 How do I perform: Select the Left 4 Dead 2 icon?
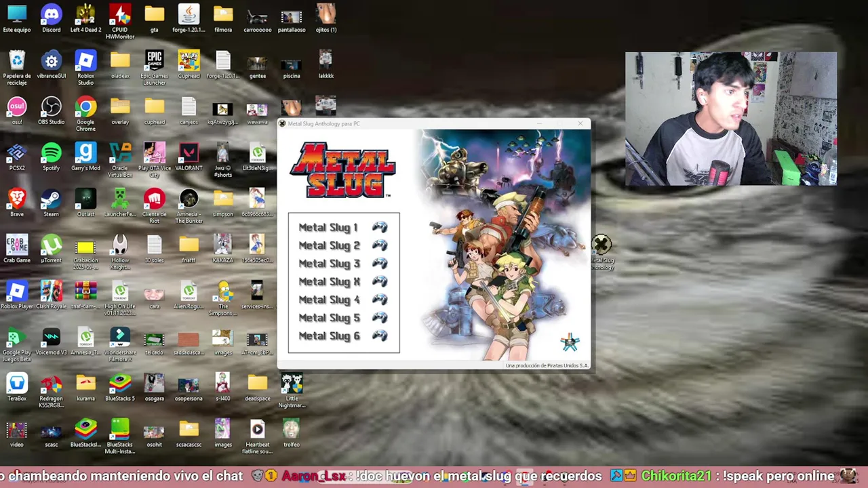(x=85, y=18)
